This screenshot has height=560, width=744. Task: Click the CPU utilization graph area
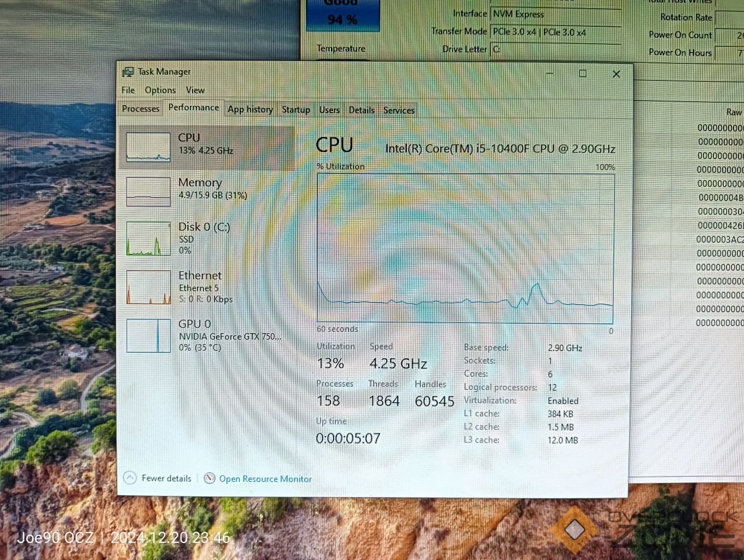tap(465, 249)
